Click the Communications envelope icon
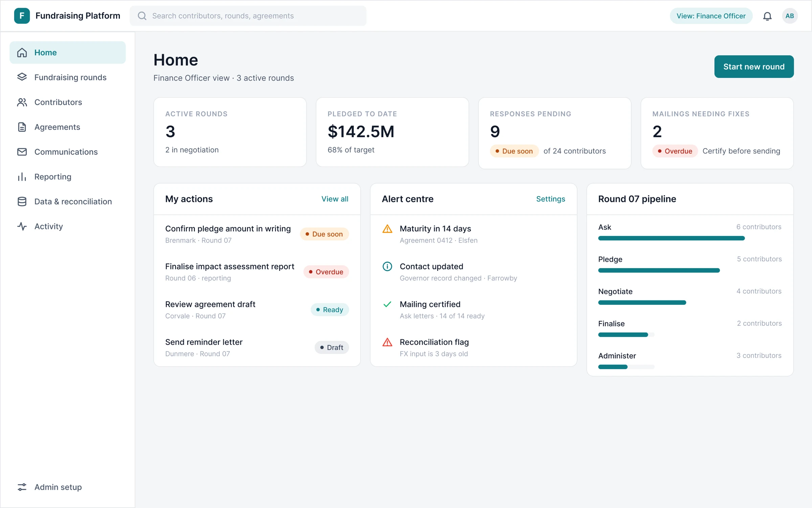Image resolution: width=812 pixels, height=508 pixels. pyautogui.click(x=22, y=152)
